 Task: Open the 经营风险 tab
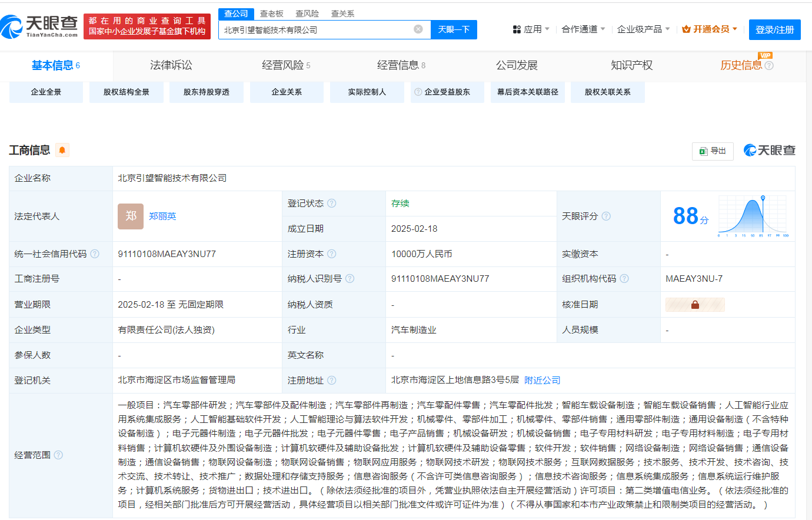[x=286, y=65]
